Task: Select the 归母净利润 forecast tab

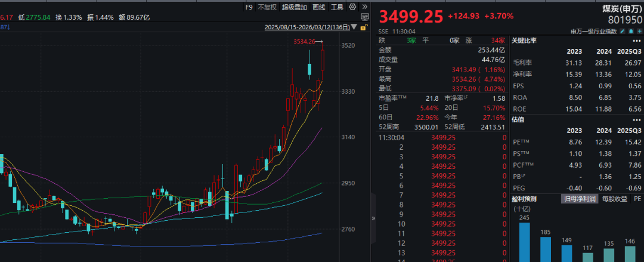Action: 578,199
